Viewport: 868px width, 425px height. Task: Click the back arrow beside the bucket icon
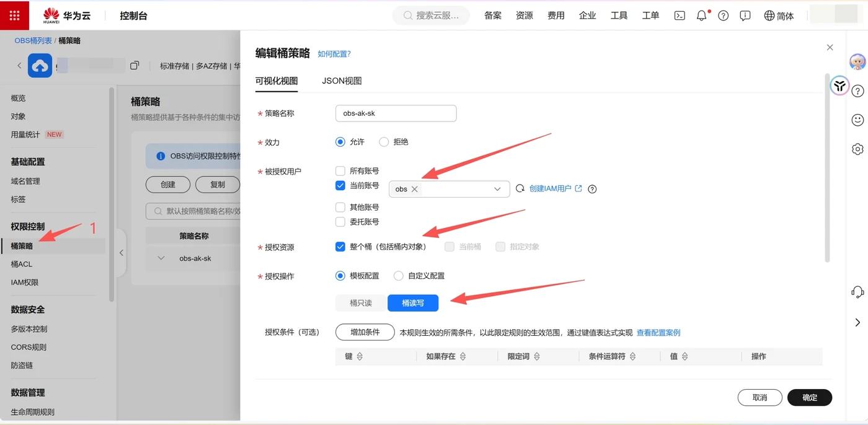click(x=19, y=65)
